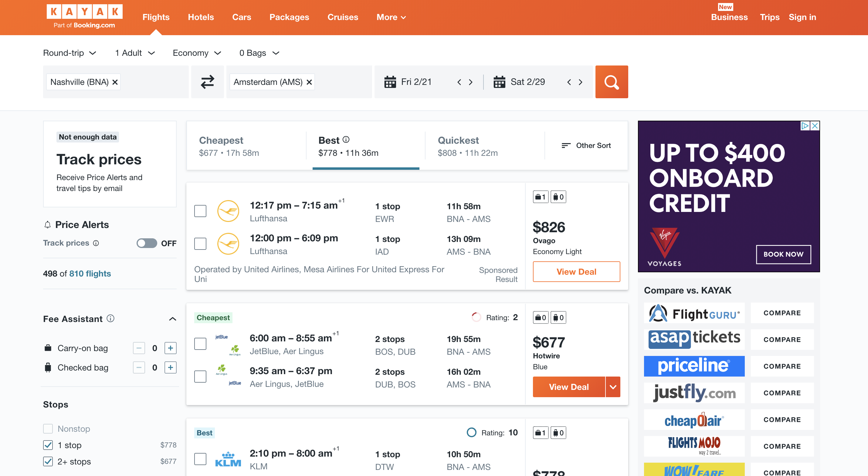868x476 pixels.
Task: Sort results by Cheapest
Action: 246,146
